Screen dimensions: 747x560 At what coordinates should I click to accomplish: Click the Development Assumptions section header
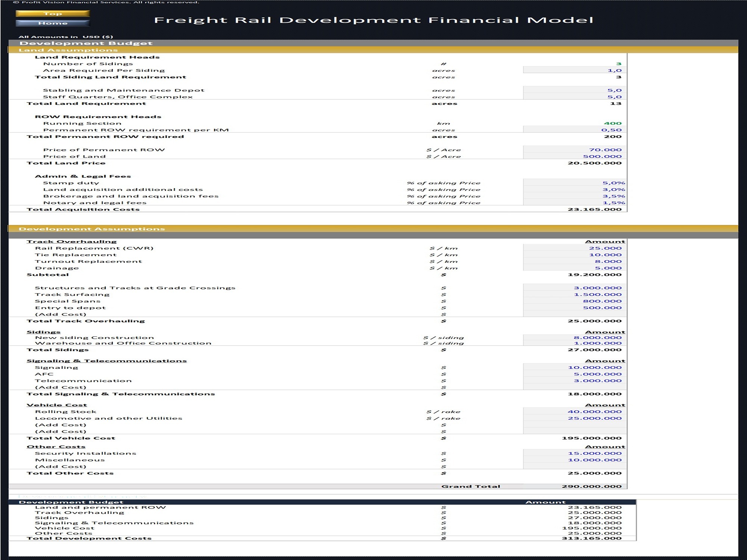click(x=373, y=229)
